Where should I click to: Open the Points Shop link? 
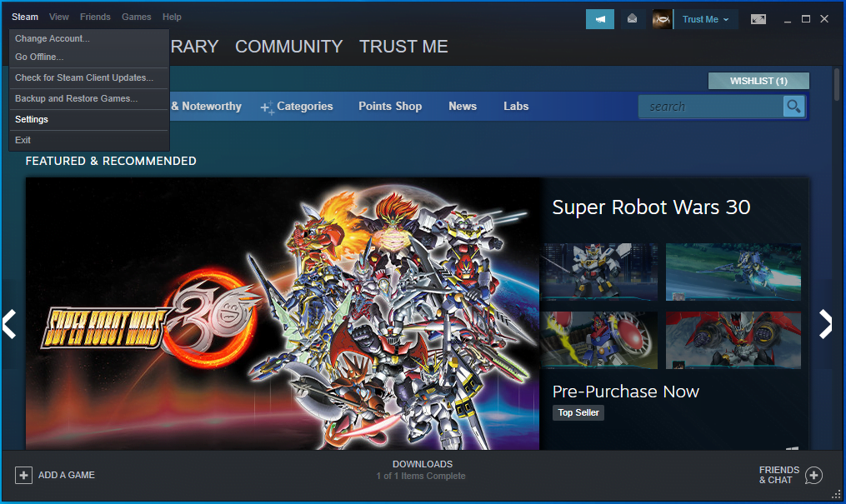pyautogui.click(x=390, y=106)
